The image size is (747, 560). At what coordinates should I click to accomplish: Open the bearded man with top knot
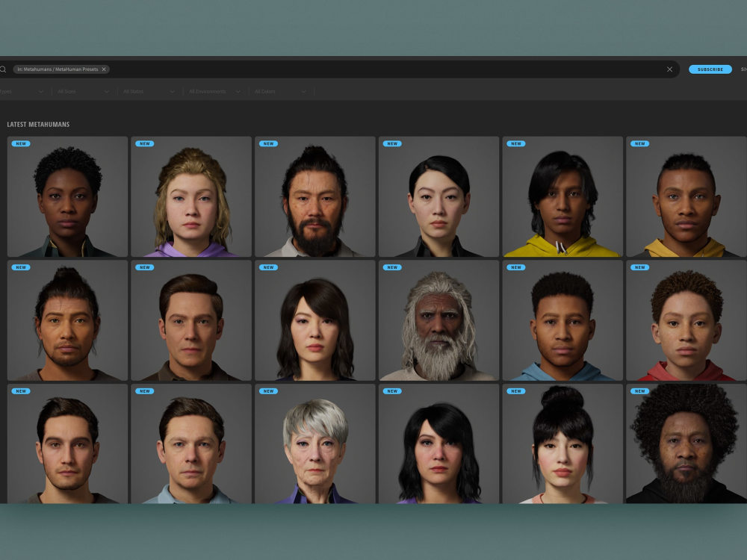click(x=315, y=196)
